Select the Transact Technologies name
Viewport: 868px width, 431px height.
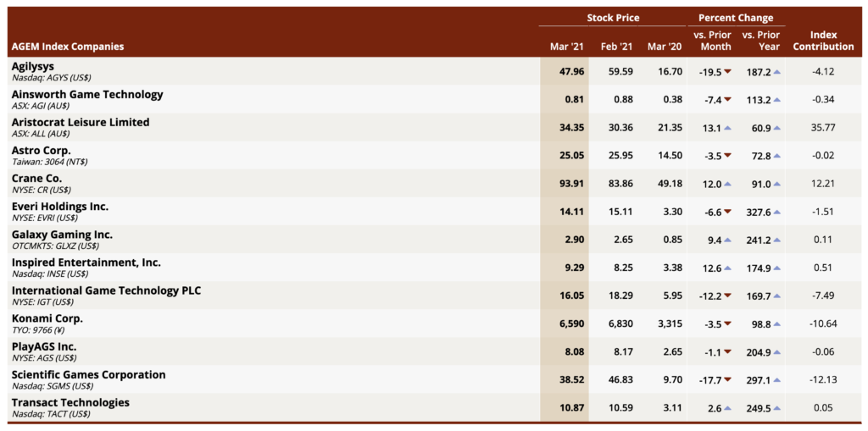coord(70,403)
